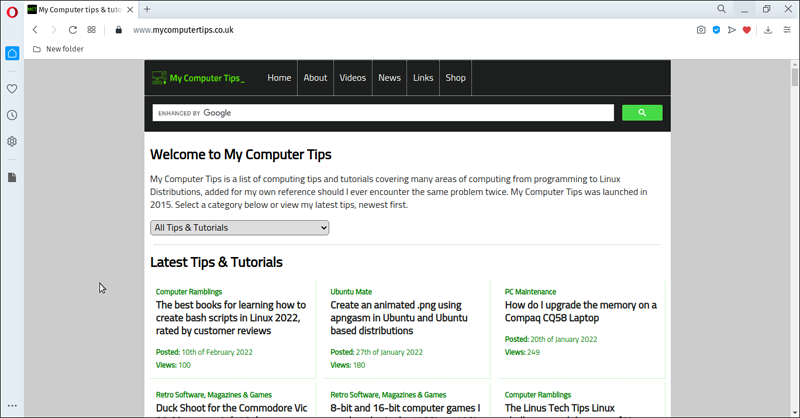Open the Duck Shoot Commodore Vic article
The image size is (800, 418).
[x=232, y=408]
